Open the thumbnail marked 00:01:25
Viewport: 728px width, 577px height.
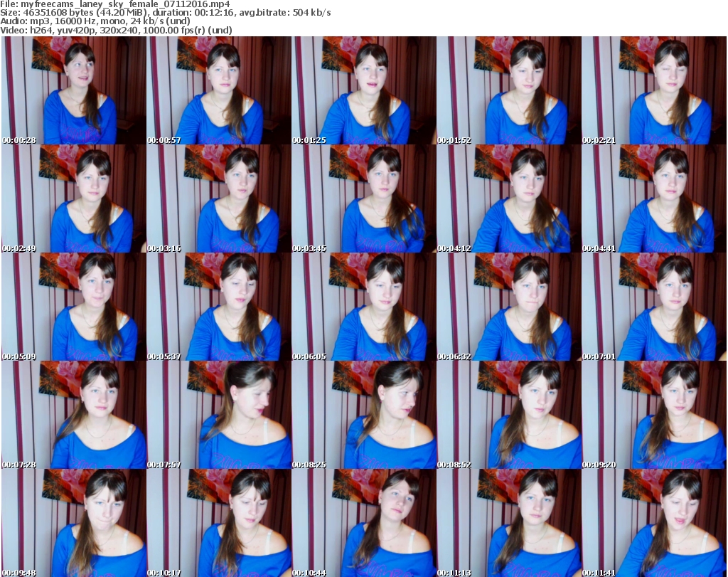click(364, 90)
